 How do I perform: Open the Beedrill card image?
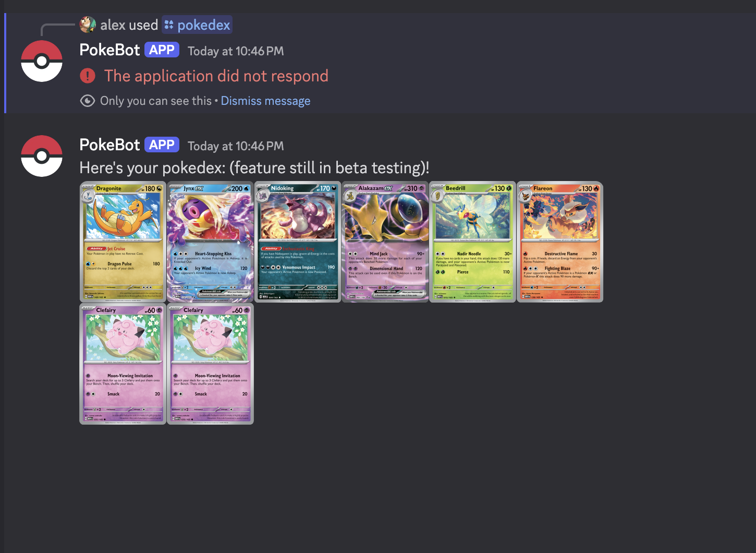473,242
